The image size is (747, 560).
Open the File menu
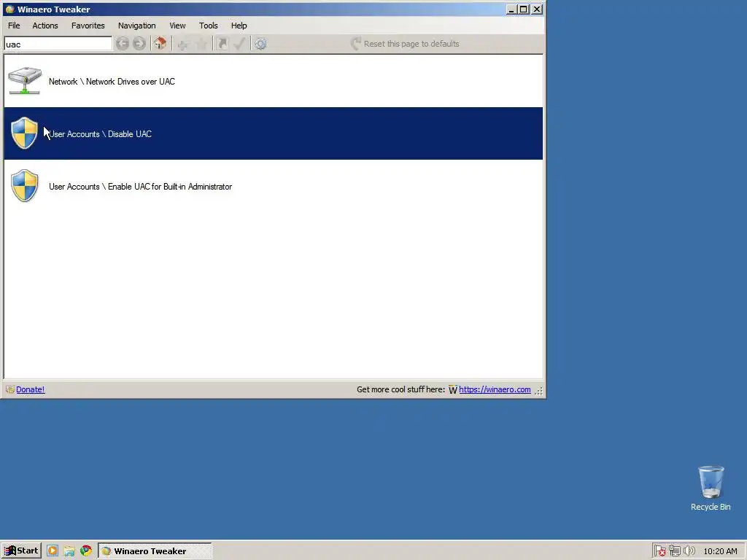pos(14,26)
